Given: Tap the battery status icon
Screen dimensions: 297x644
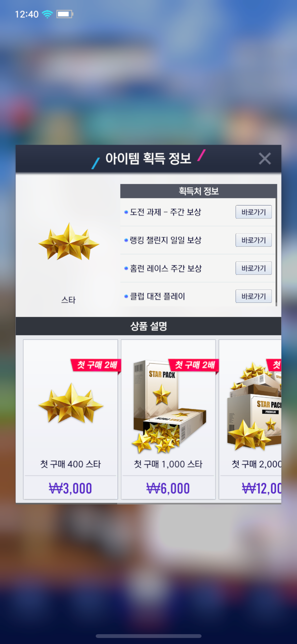Looking at the screenshot, I should [x=64, y=14].
